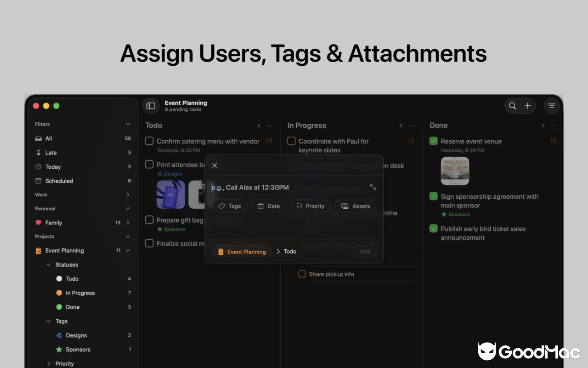588x368 pixels.
Task: Attach Assets to the task
Action: coord(356,206)
